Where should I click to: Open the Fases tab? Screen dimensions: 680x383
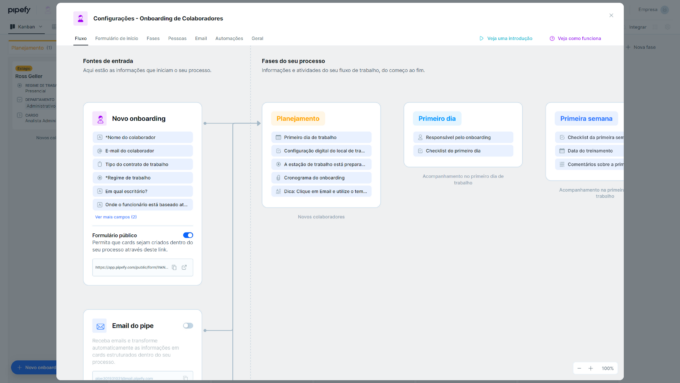pos(153,39)
